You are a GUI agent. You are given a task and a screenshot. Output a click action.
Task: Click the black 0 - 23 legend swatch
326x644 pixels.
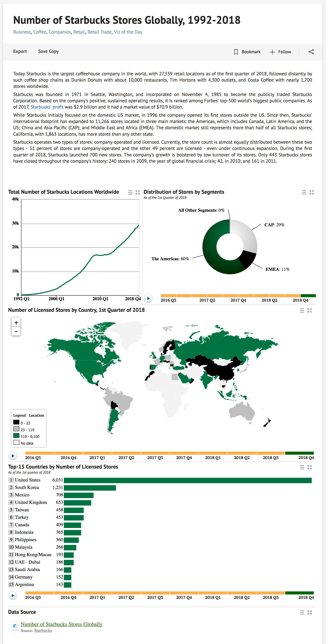pos(16,422)
